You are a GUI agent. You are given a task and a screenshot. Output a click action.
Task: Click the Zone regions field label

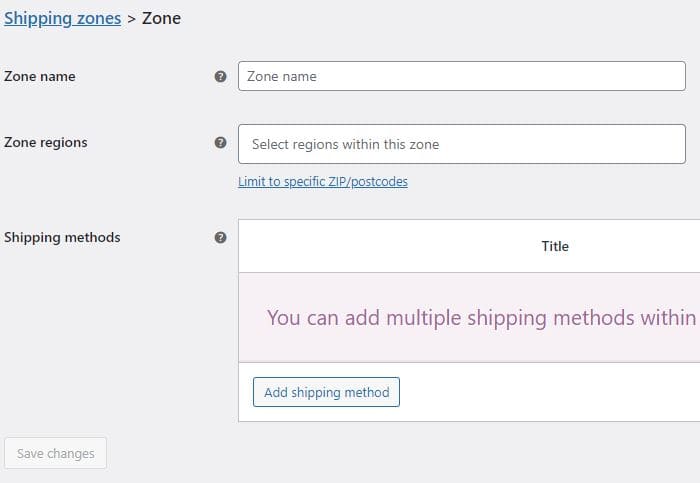[46, 142]
